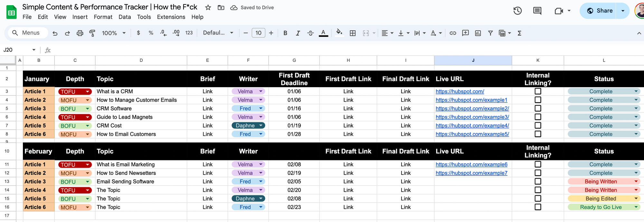Image resolution: width=644 pixels, height=222 pixels.
Task: Open the Data menu
Action: pos(124,17)
